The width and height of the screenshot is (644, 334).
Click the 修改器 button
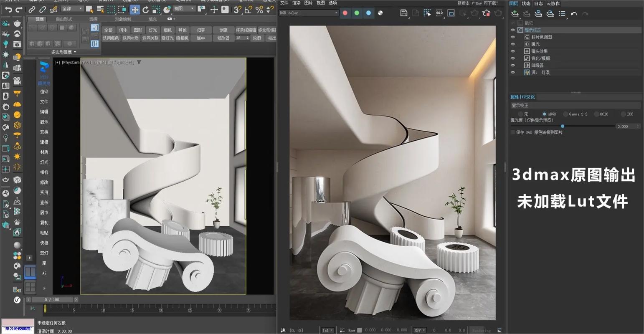click(x=223, y=38)
